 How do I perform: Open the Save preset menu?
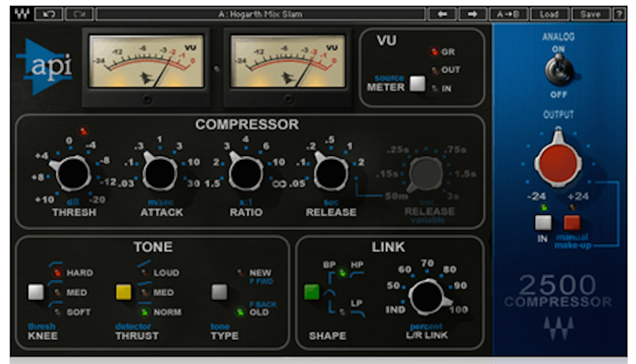coord(590,14)
